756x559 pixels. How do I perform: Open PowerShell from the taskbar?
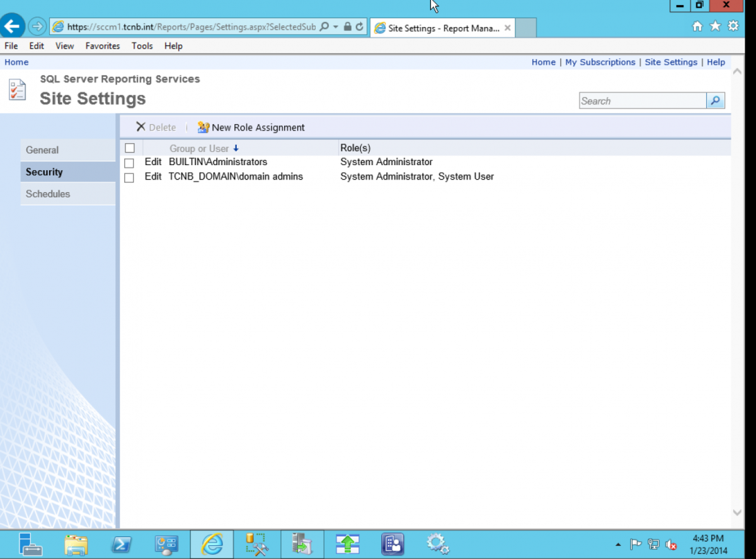(x=121, y=545)
